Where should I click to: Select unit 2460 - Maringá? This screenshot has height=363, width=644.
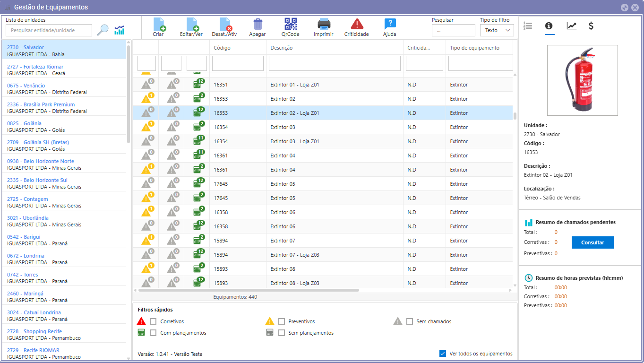pos(64,297)
